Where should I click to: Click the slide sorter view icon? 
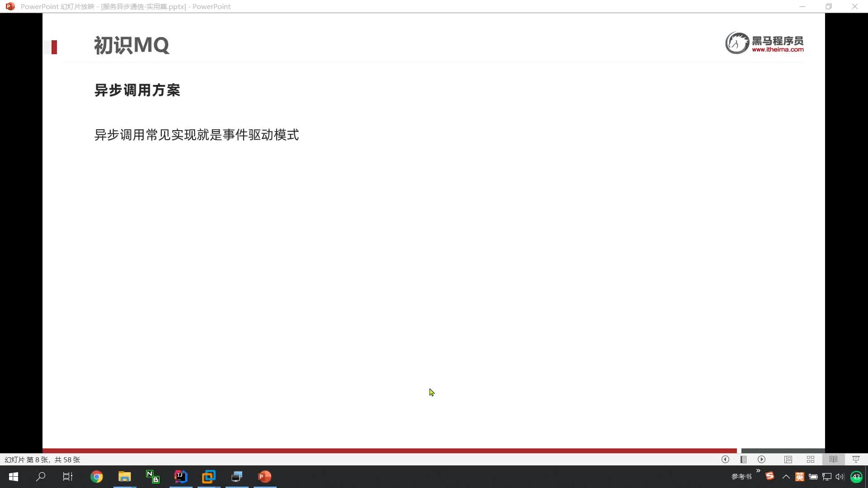(810, 460)
